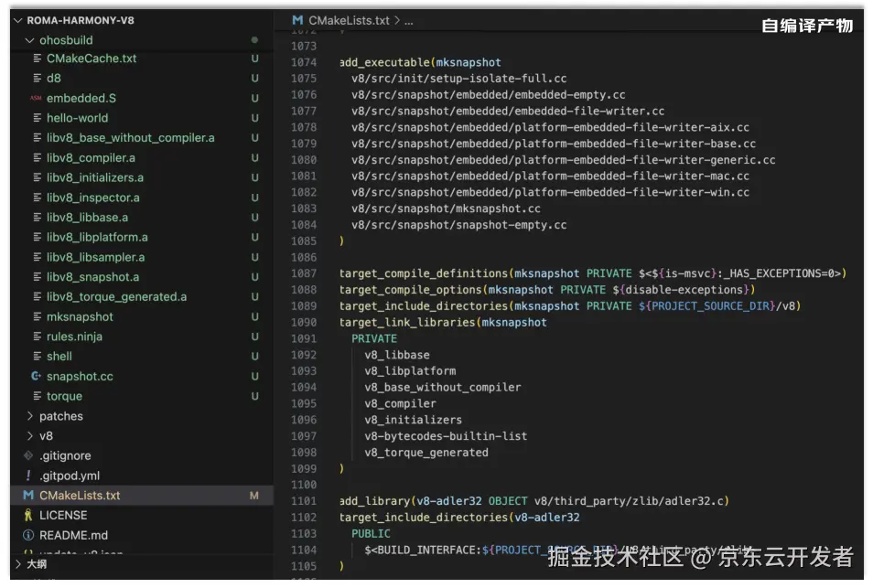Open libv8_compiler.a in explorer

coord(91,158)
